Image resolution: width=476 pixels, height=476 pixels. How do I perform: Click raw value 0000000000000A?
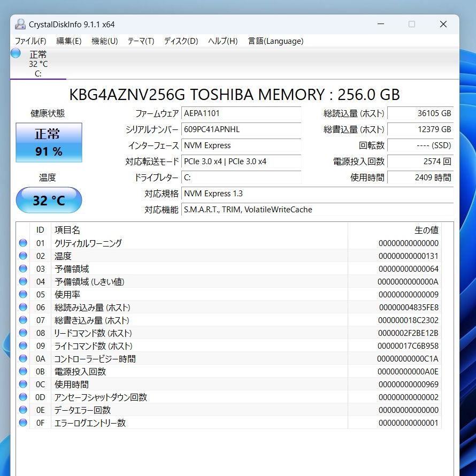click(x=408, y=282)
